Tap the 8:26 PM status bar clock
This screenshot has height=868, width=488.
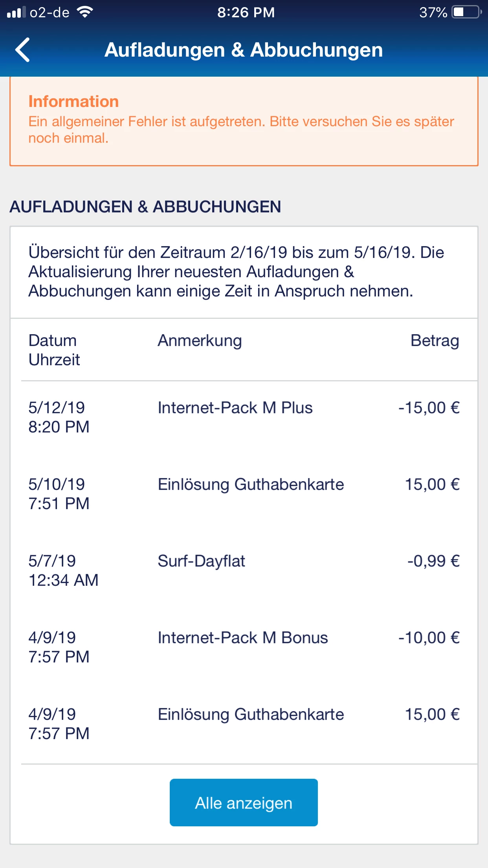246,13
